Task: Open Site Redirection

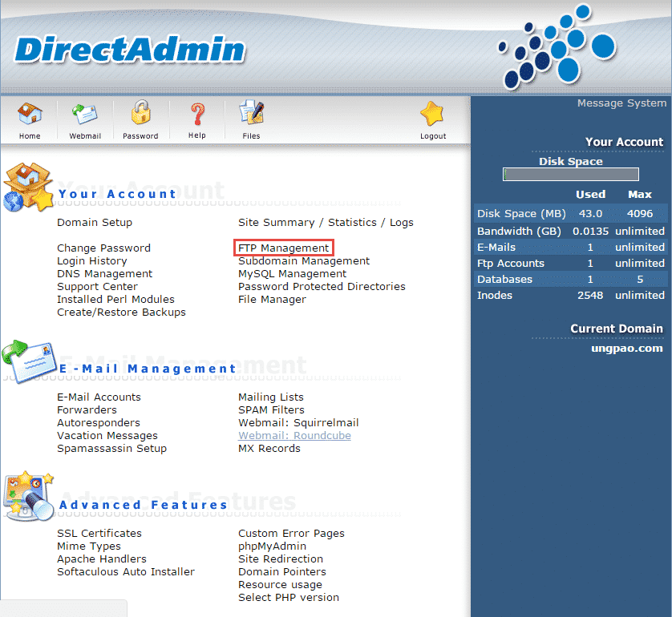Action: 281,559
